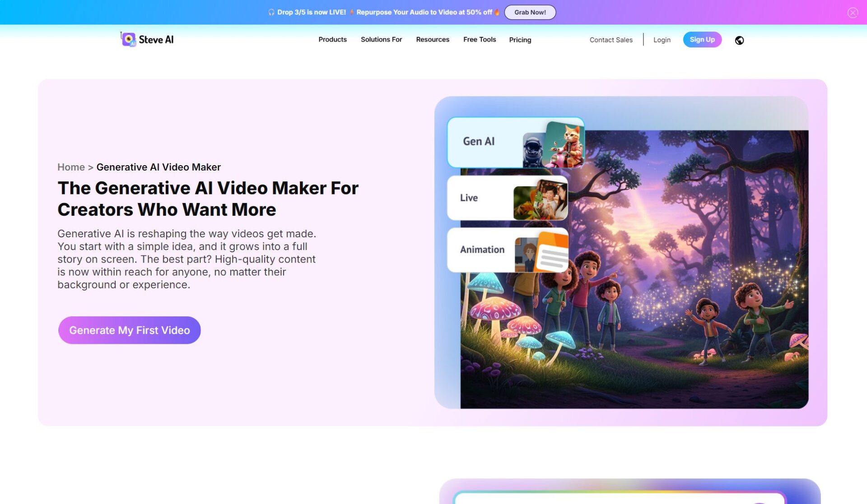Click the cat on scooter thumbnail
The height and width of the screenshot is (504, 867).
(x=566, y=143)
